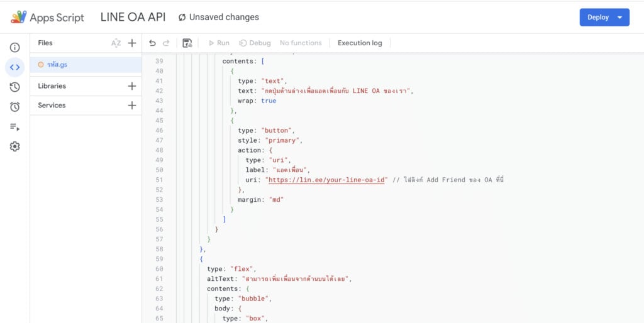This screenshot has height=323, width=644.
Task: Click the Unsaved changes sync icon
Action: [182, 17]
